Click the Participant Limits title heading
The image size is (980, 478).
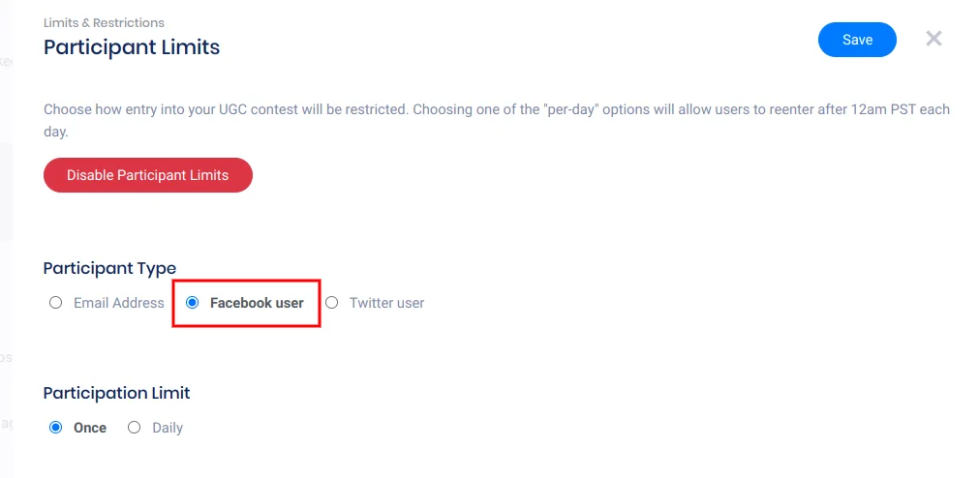click(x=132, y=46)
